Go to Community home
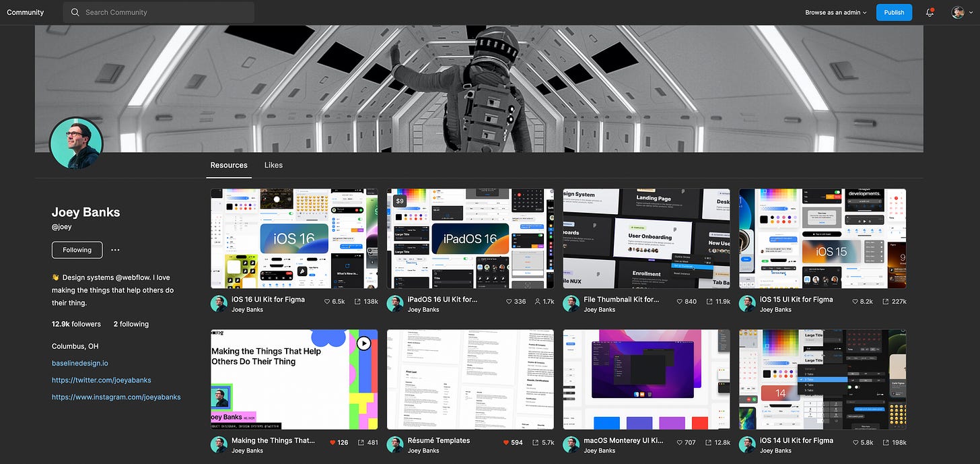 26,12
